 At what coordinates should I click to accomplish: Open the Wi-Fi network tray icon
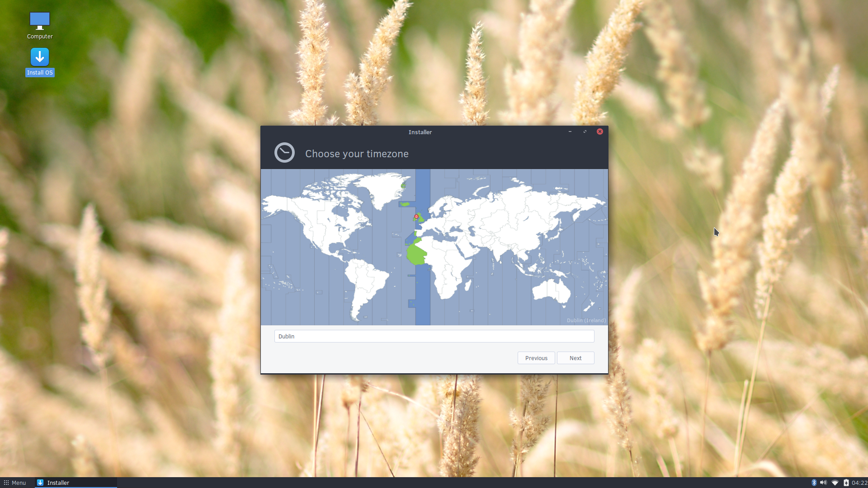point(835,483)
